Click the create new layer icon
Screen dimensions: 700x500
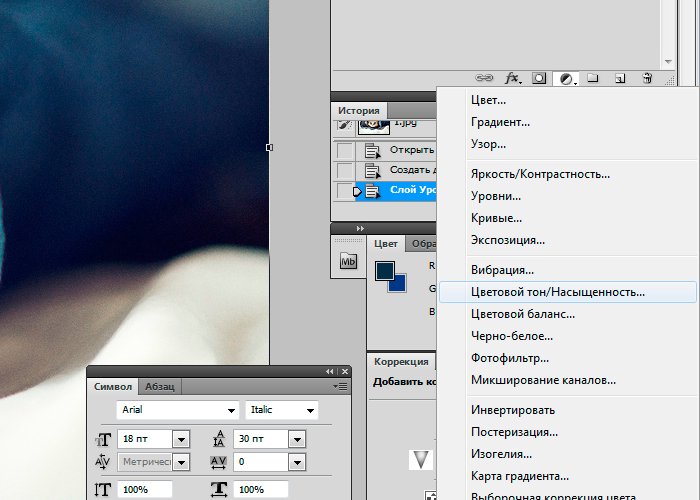point(620,78)
